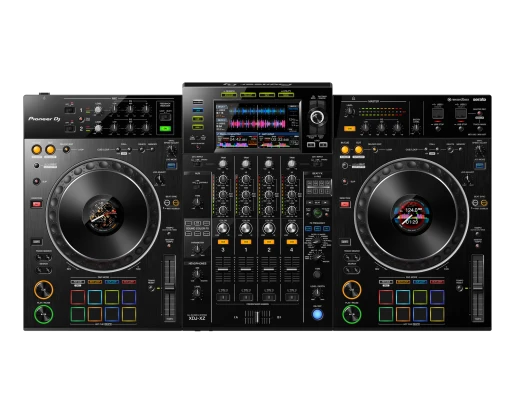
Task: Trigger the red performance pad on right deck
Action: click(386, 297)
